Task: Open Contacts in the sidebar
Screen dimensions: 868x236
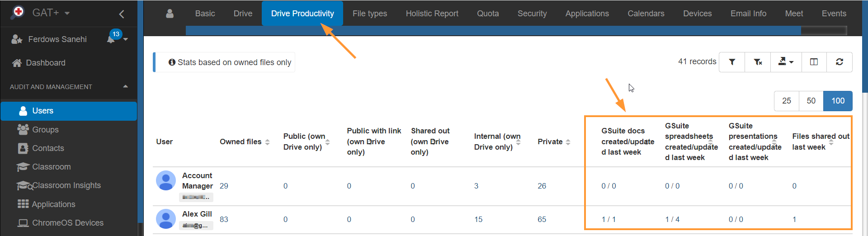Action: pos(48,148)
